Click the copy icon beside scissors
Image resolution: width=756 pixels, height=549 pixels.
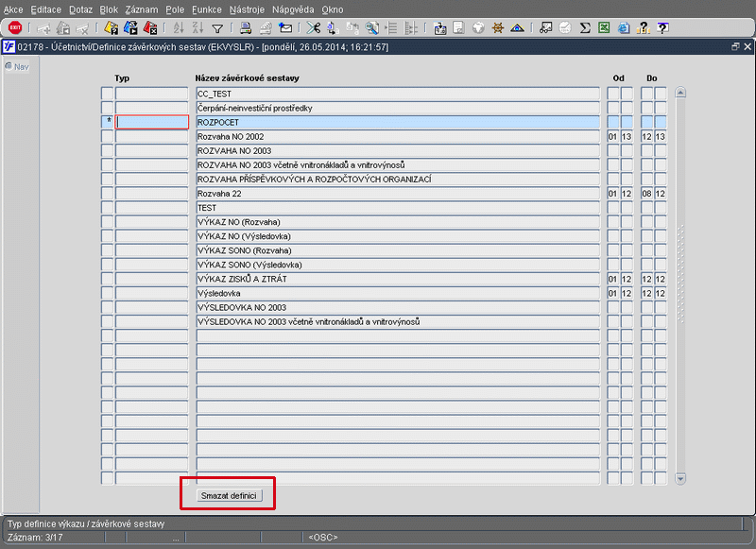[x=333, y=28]
